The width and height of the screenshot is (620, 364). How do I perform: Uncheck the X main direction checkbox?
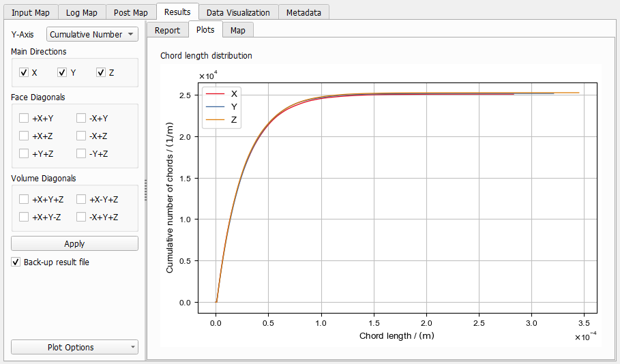click(24, 72)
